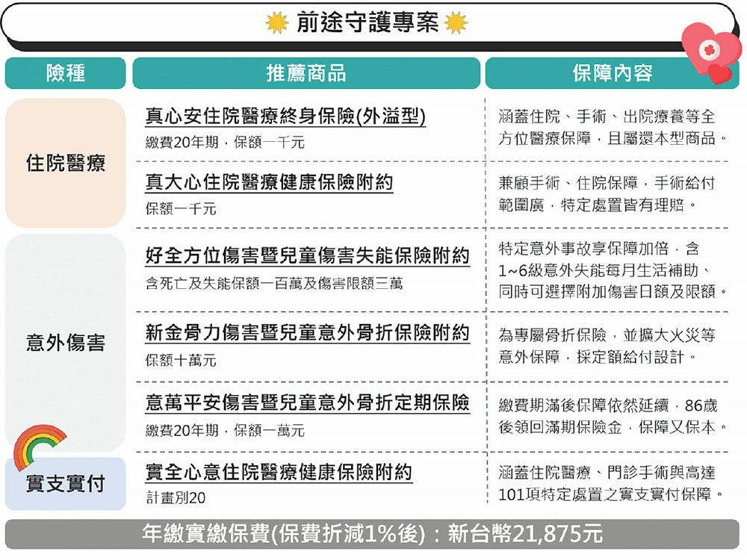Click the sun icon left of 前途守護專案

277,23
